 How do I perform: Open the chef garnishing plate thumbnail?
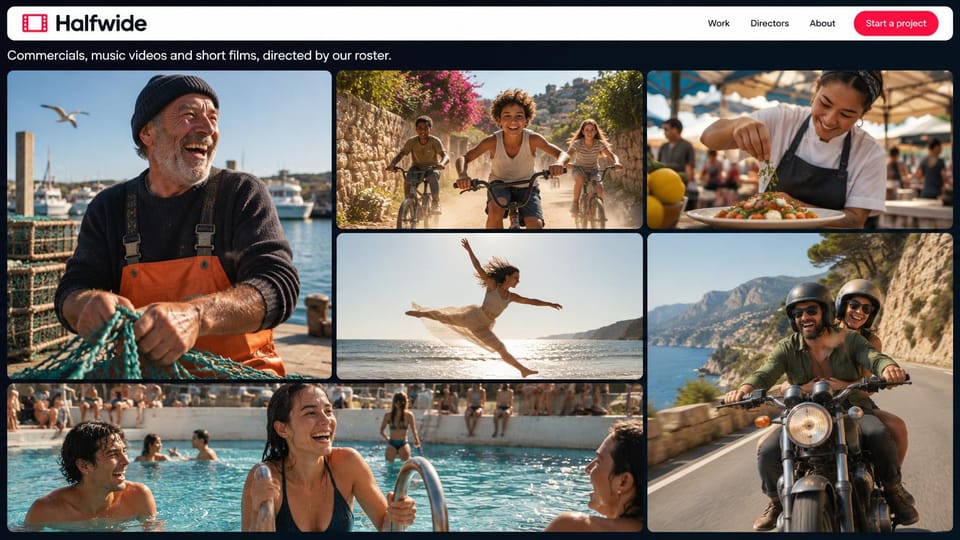800,150
